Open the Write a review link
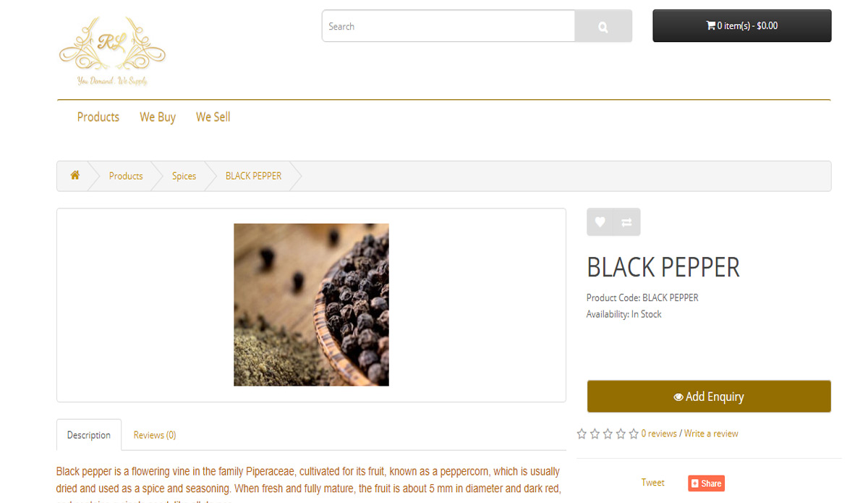Image resolution: width=868 pixels, height=503 pixels. point(711,434)
